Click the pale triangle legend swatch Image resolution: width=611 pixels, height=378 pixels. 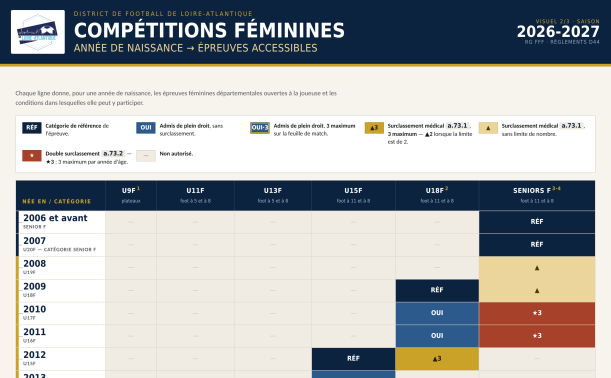[x=488, y=128]
